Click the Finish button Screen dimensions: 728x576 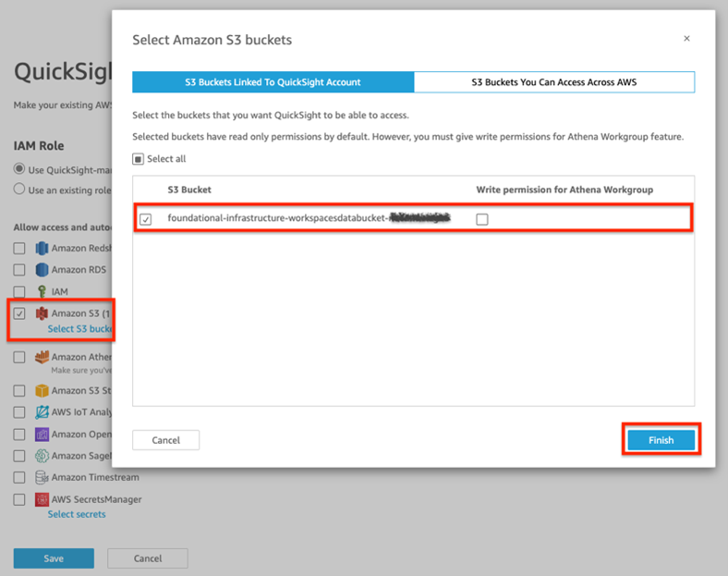(x=661, y=440)
